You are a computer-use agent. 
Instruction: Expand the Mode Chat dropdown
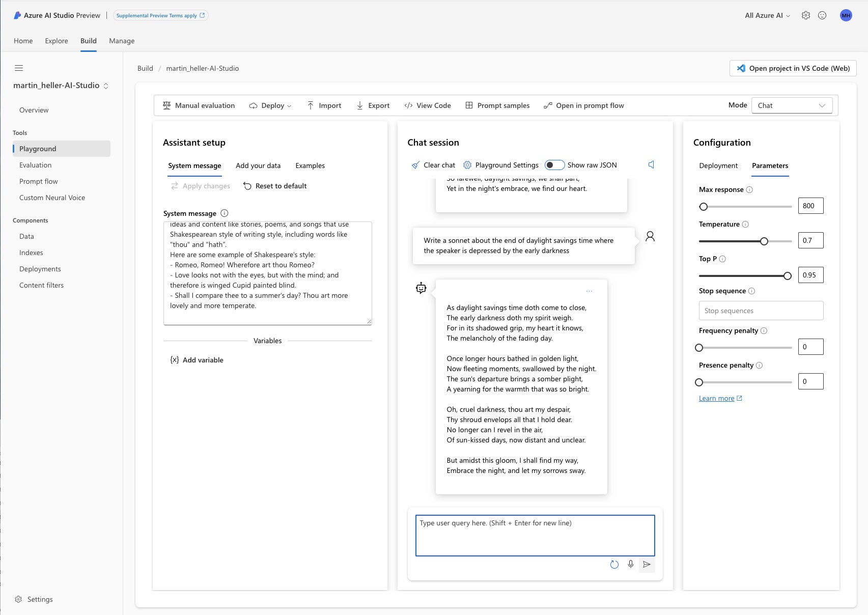point(792,105)
